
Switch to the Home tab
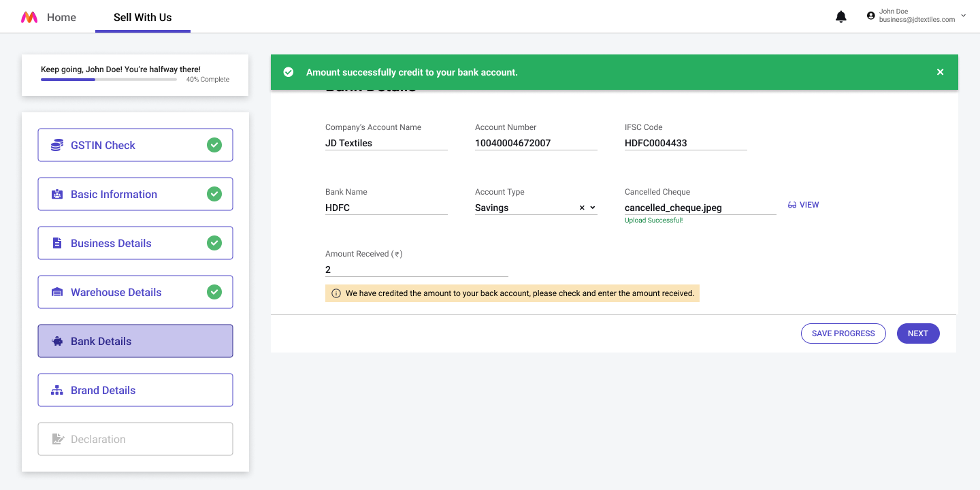pyautogui.click(x=61, y=18)
